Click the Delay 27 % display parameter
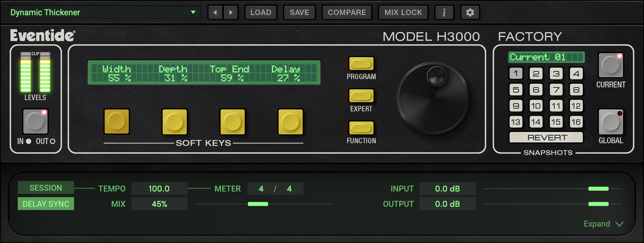 286,73
